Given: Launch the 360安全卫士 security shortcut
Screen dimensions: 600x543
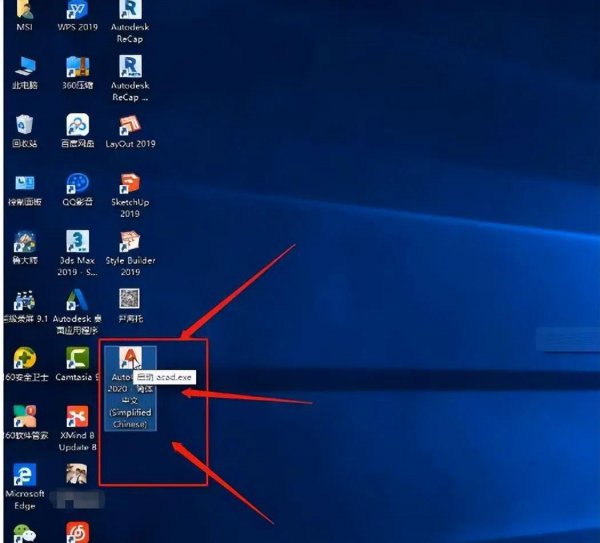Looking at the screenshot, I should pyautogui.click(x=24, y=358).
